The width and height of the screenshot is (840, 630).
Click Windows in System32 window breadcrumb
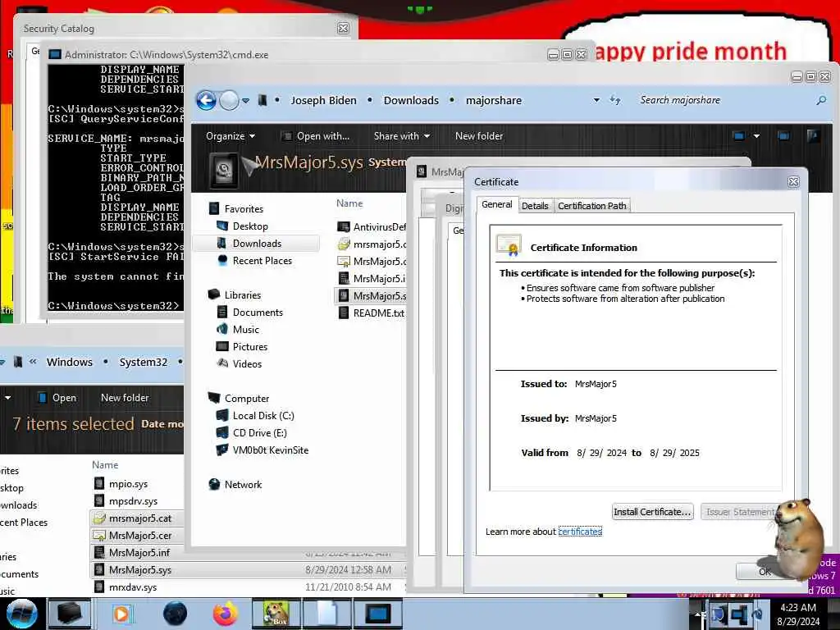70,362
